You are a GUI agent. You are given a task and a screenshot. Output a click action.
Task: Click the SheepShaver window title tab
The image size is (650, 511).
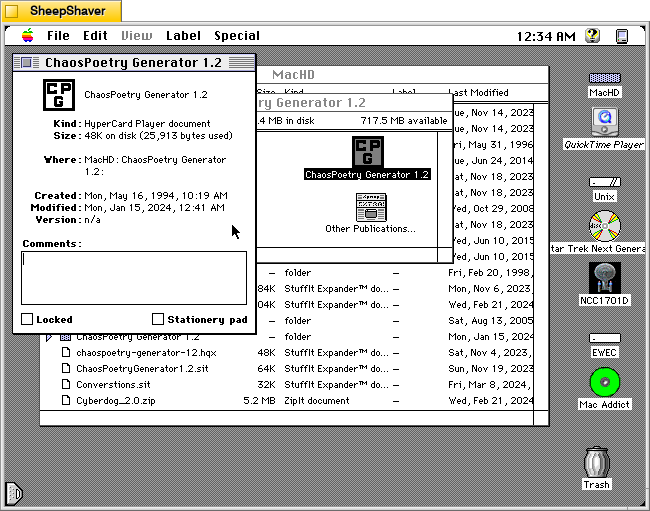tap(62, 11)
